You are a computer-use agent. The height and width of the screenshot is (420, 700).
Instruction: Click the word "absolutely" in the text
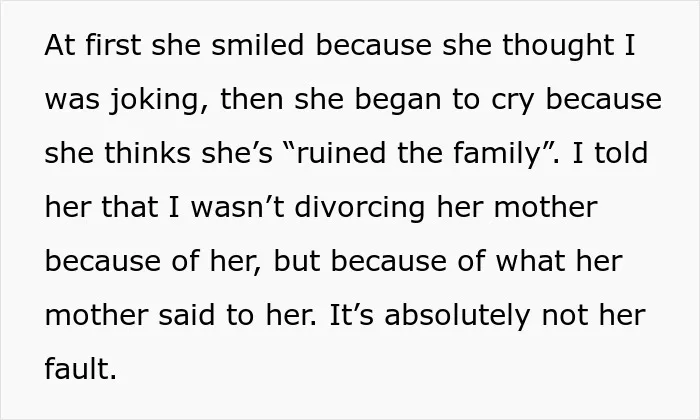pyautogui.click(x=457, y=316)
